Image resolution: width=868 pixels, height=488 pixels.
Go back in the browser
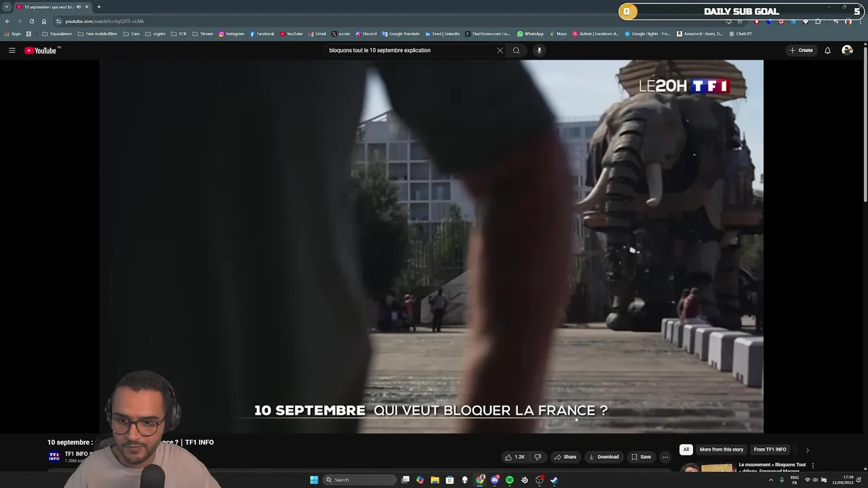[7, 21]
